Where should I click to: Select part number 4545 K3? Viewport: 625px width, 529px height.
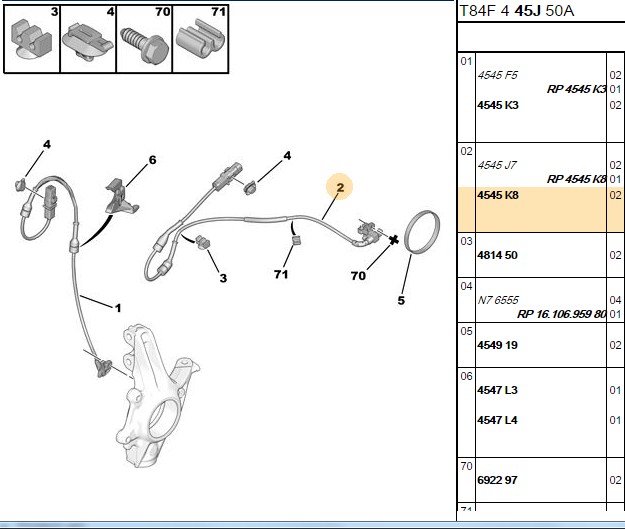(x=498, y=105)
